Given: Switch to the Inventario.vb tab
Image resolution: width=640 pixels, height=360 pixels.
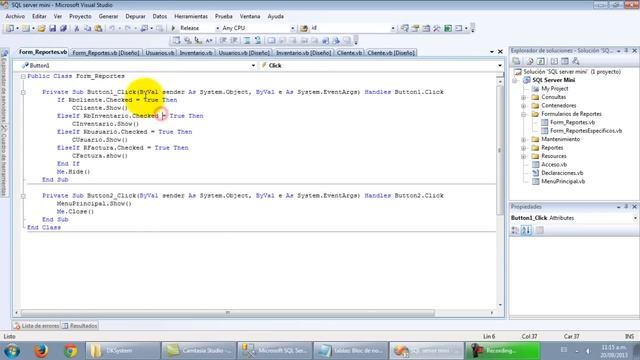Looking at the screenshot, I should (x=196, y=53).
